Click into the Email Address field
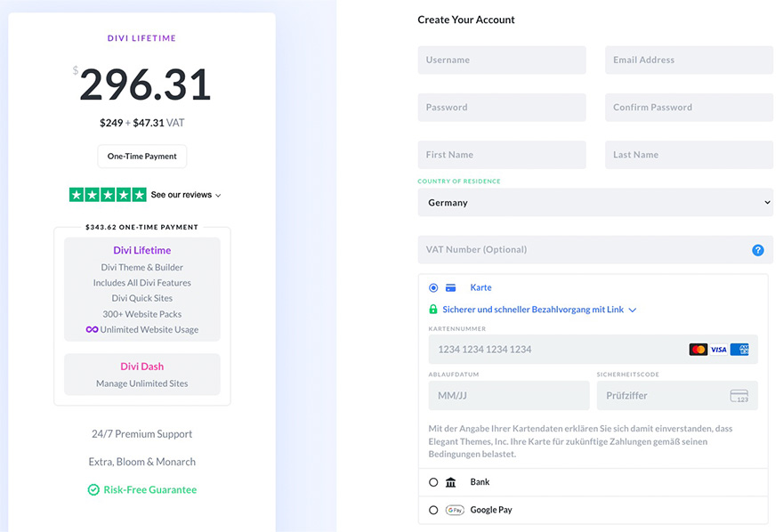The width and height of the screenshot is (783, 532). pyautogui.click(x=689, y=60)
